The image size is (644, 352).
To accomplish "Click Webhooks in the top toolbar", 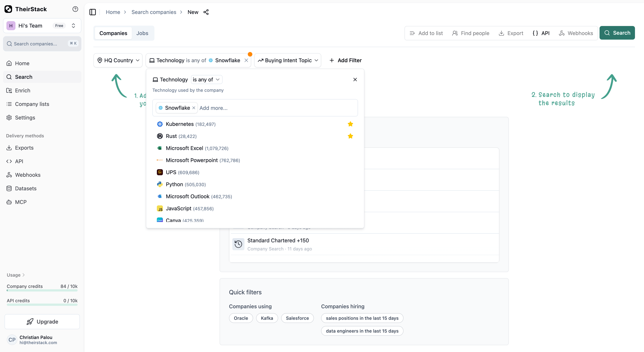I will pyautogui.click(x=576, y=33).
